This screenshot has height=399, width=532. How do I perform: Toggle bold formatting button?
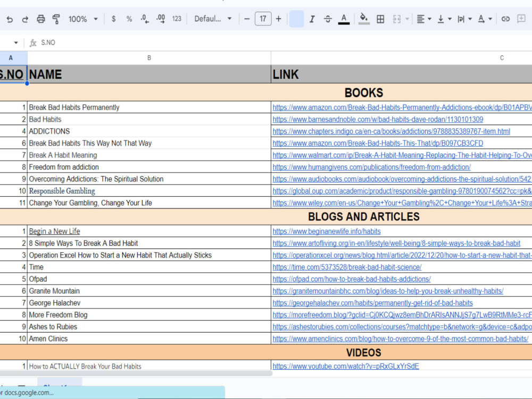pos(296,19)
